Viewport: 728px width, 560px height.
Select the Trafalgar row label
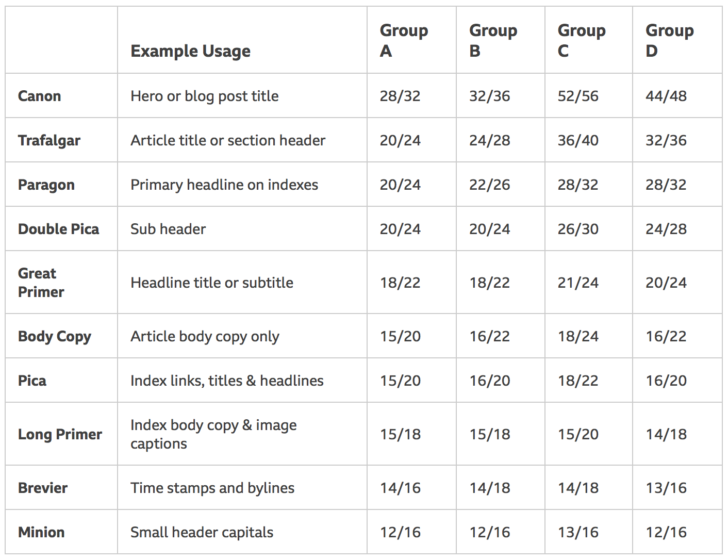tap(49, 140)
